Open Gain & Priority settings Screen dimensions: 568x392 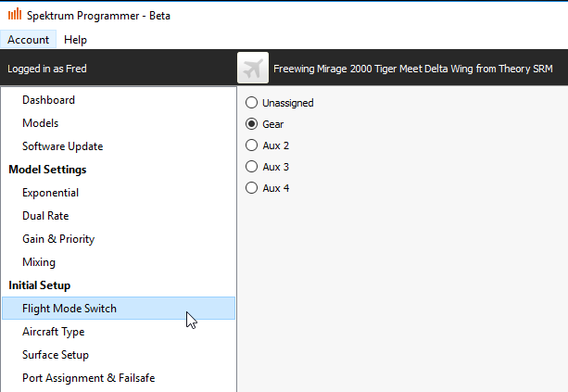pyautogui.click(x=58, y=239)
